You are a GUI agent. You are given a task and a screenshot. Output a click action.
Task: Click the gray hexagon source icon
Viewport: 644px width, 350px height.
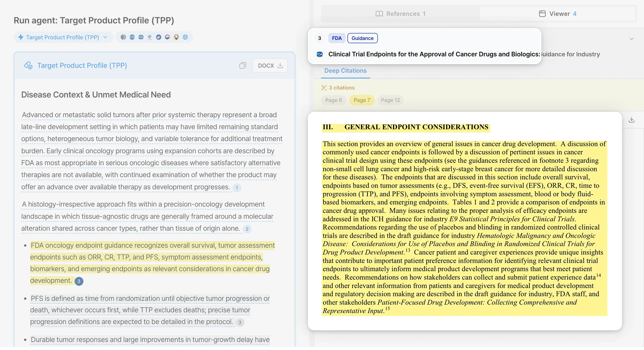(x=123, y=37)
